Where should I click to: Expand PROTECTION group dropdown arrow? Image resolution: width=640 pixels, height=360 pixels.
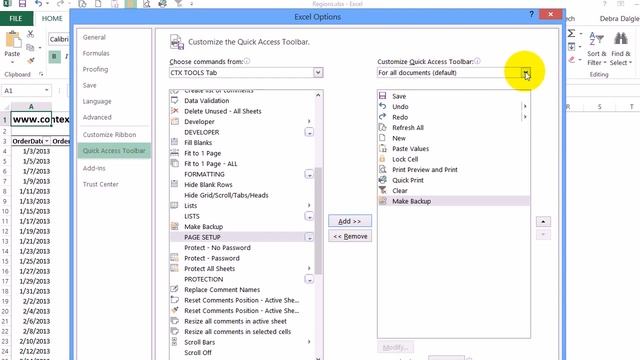[309, 279]
